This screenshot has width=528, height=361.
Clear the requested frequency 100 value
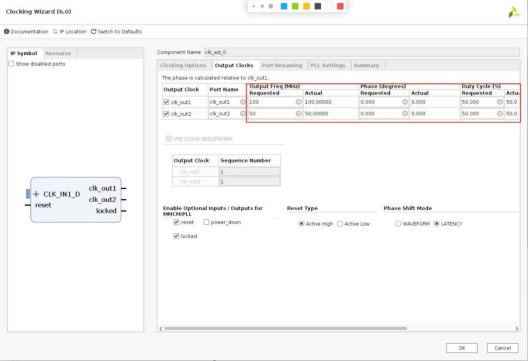tap(298, 102)
